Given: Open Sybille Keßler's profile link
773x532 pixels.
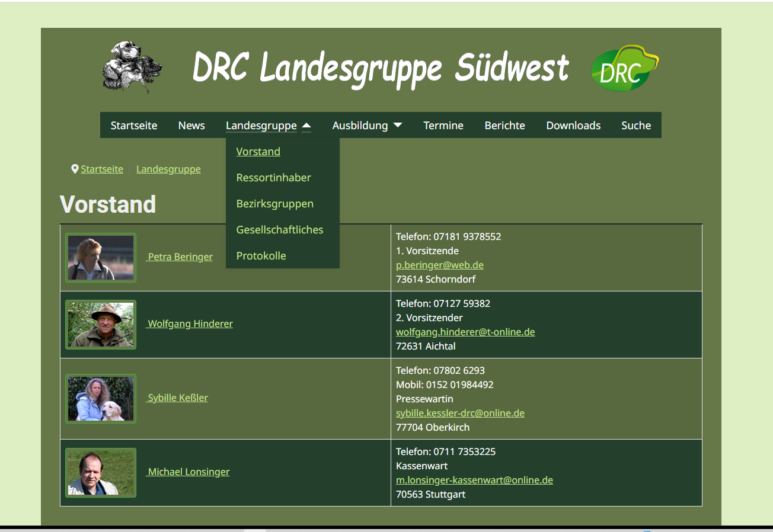Looking at the screenshot, I should pos(178,398).
